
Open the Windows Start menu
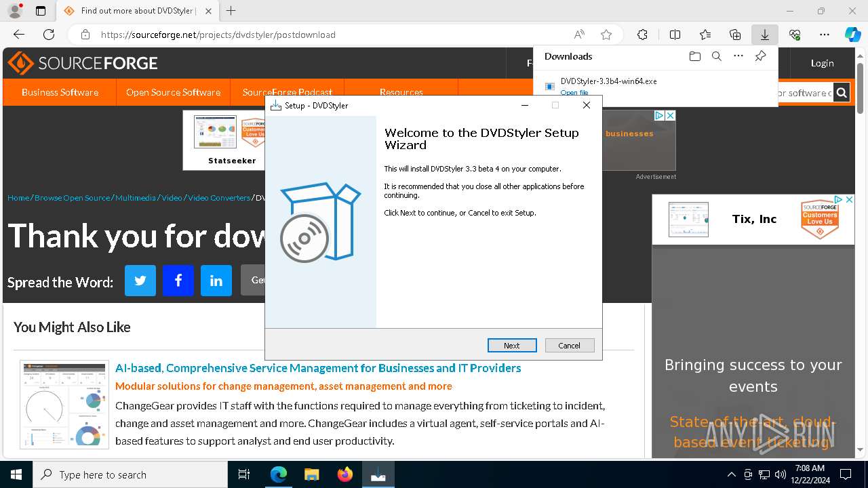16,474
